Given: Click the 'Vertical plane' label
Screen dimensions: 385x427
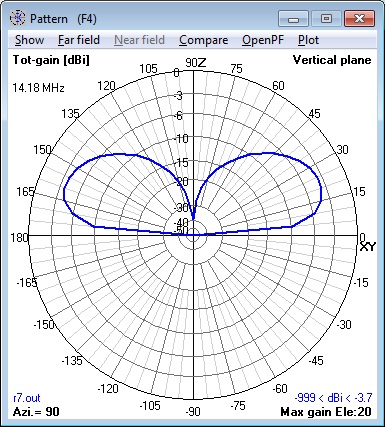Looking at the screenshot, I should [332, 60].
